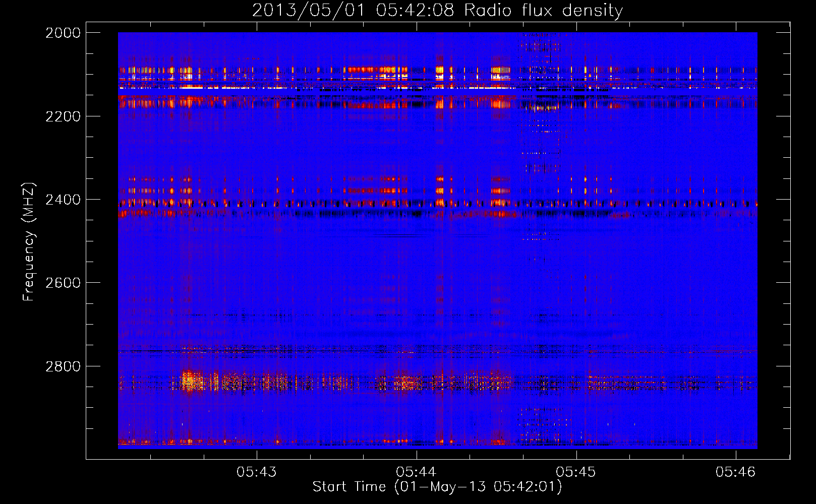Click the plot title "2013/05/01 05:42:08 Radio flux density"
The image size is (816, 504).
coord(437,11)
